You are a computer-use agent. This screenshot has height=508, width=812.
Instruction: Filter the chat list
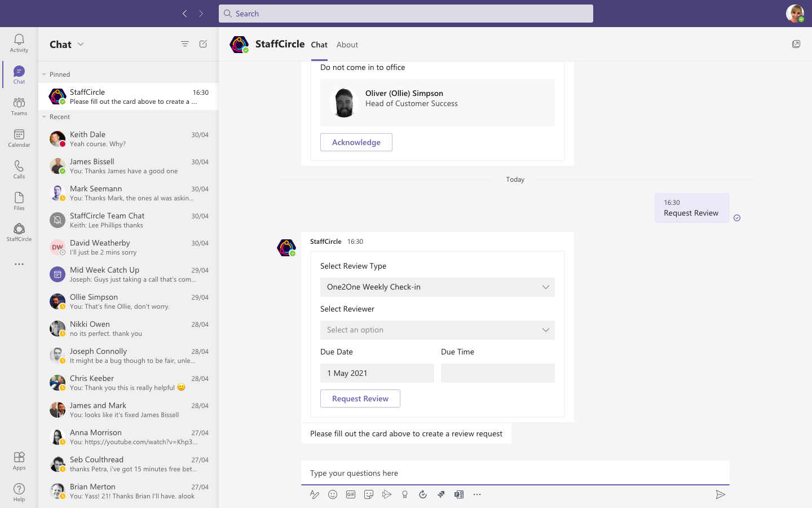point(185,44)
